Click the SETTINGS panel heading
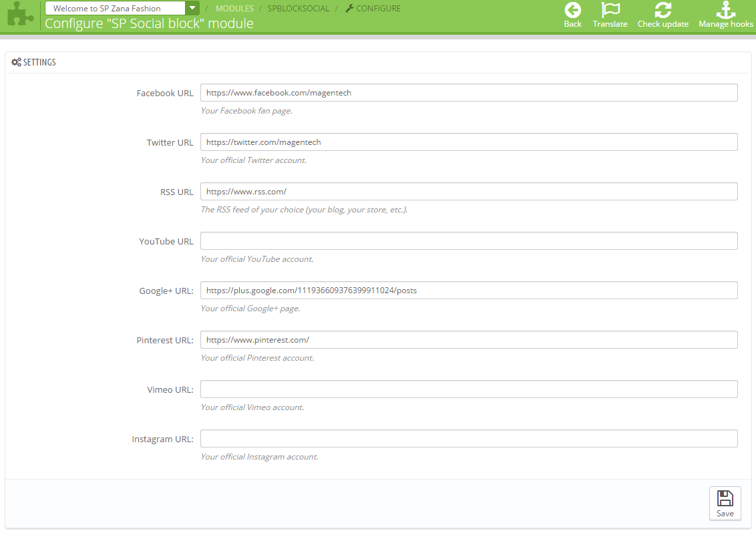Image resolution: width=756 pixels, height=533 pixels. point(39,62)
